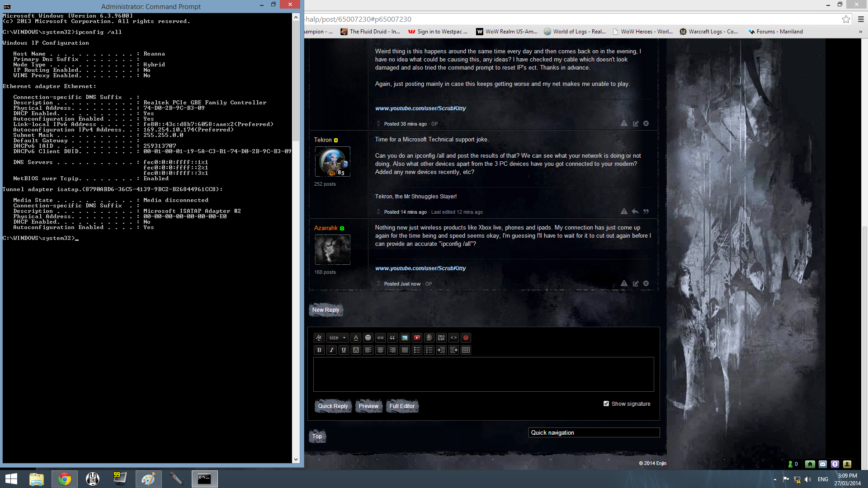The width and height of the screenshot is (868, 488).
Task: Bookmark page with the star icon
Action: pos(846,19)
